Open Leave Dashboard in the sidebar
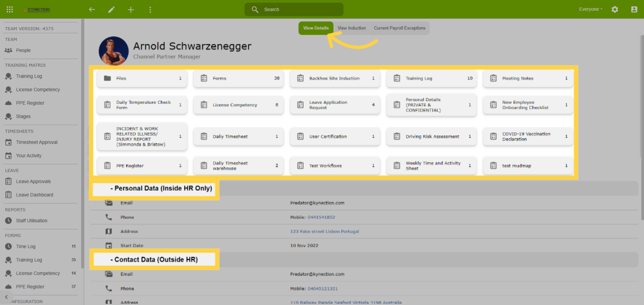This screenshot has height=305, width=644. 34,195
